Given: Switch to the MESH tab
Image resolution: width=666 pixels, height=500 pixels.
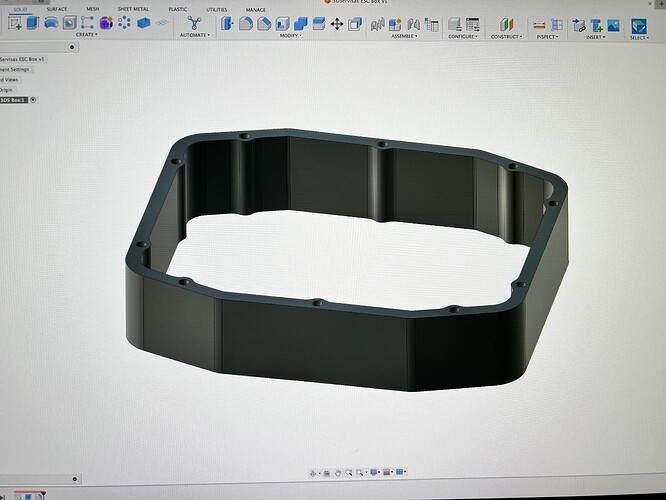Looking at the screenshot, I should coord(93,9).
